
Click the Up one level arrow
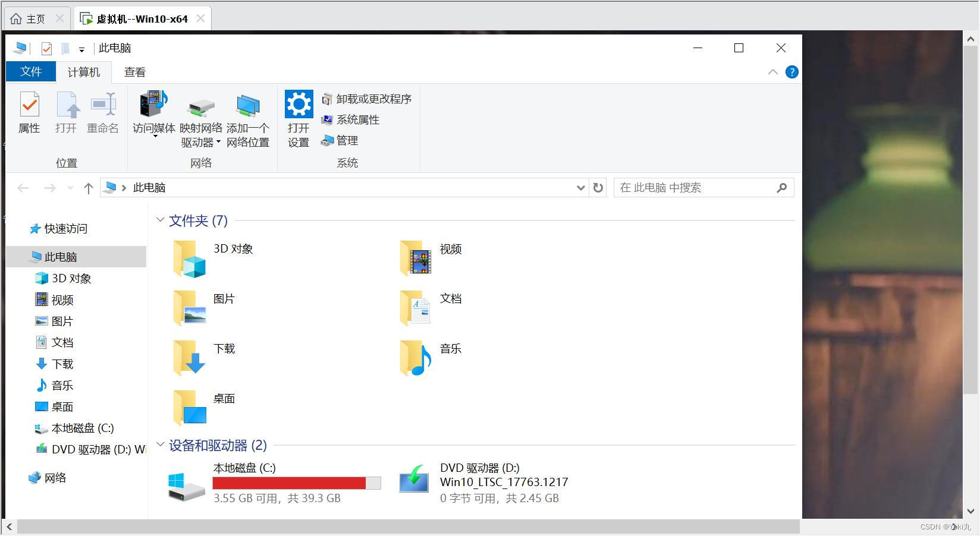[89, 188]
